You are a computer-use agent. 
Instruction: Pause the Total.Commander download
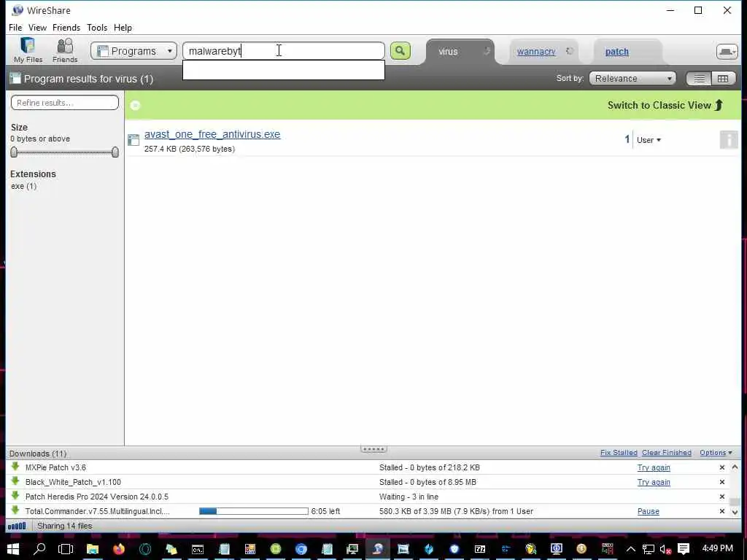coord(649,511)
